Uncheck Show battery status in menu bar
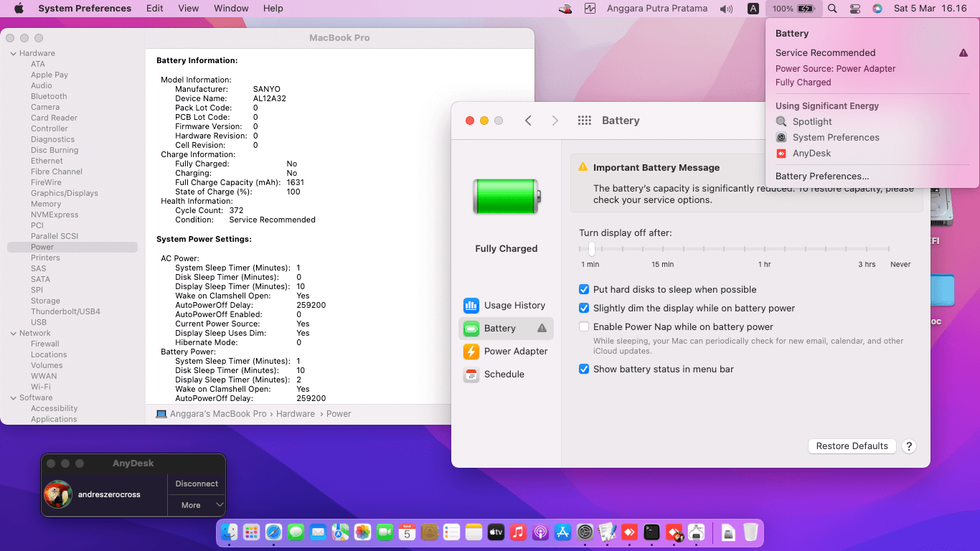This screenshot has height=551, width=980. [x=584, y=369]
